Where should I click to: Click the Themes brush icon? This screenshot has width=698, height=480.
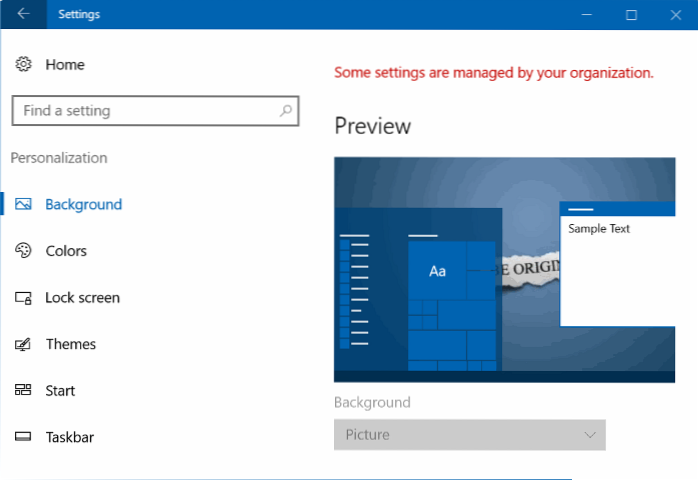[x=23, y=344]
